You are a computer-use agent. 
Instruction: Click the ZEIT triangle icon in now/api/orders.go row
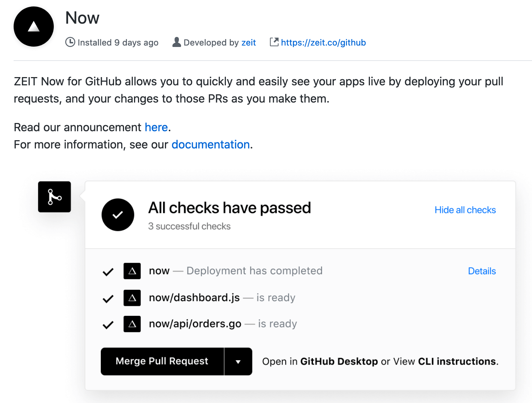[132, 324]
